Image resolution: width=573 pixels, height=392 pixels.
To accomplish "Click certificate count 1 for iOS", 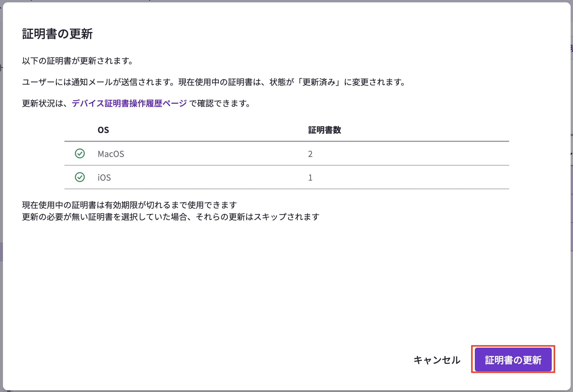I will 310,177.
